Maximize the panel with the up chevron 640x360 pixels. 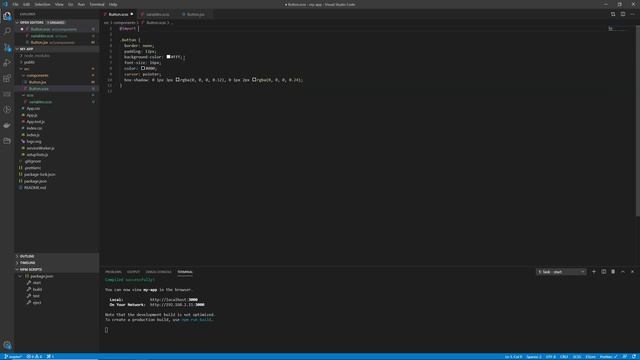pos(623,272)
